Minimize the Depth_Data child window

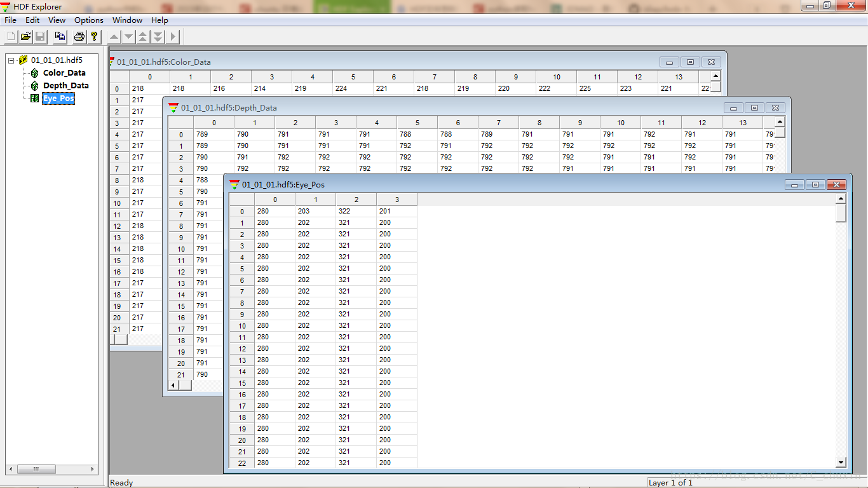733,108
